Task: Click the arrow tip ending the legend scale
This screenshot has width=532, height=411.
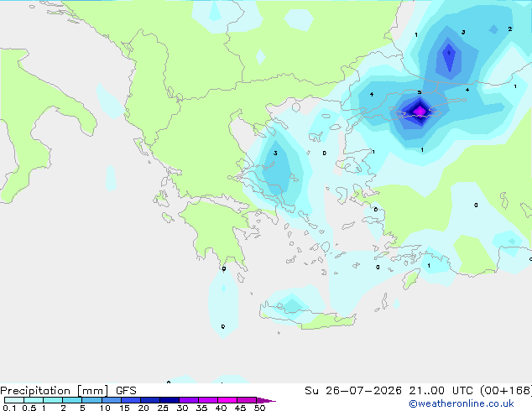Action: [266, 400]
